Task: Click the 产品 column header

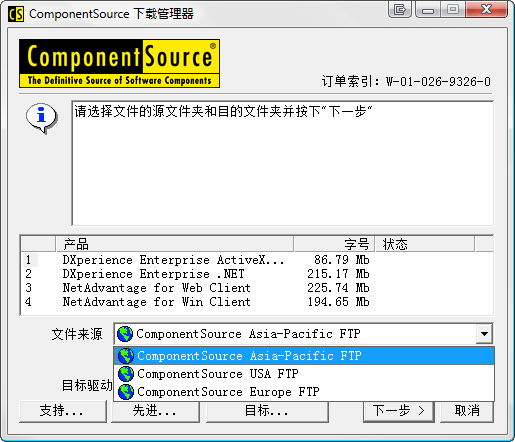Action: 174,244
